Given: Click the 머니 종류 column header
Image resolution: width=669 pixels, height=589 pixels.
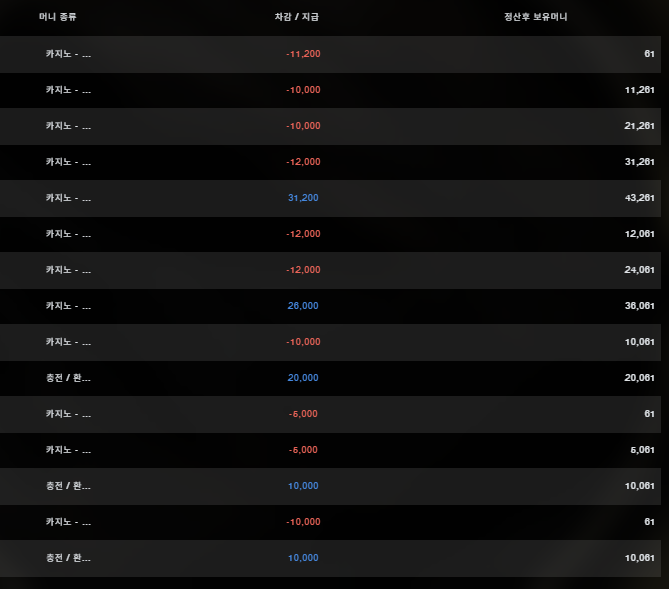Looking at the screenshot, I should (58, 18).
